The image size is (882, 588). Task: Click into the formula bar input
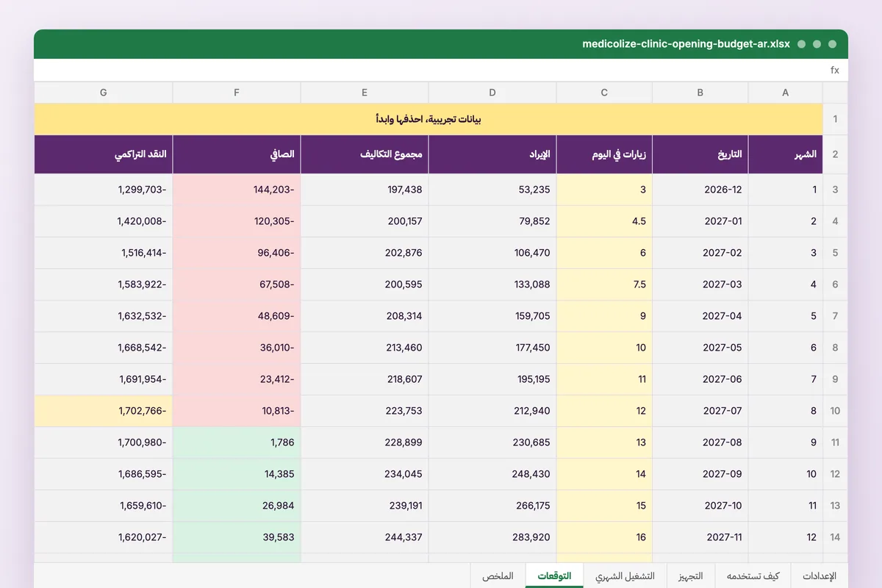(x=430, y=71)
